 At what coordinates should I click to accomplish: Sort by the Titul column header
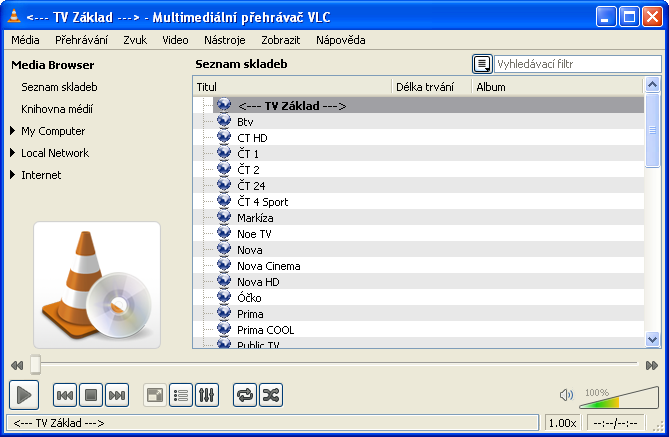coord(292,87)
